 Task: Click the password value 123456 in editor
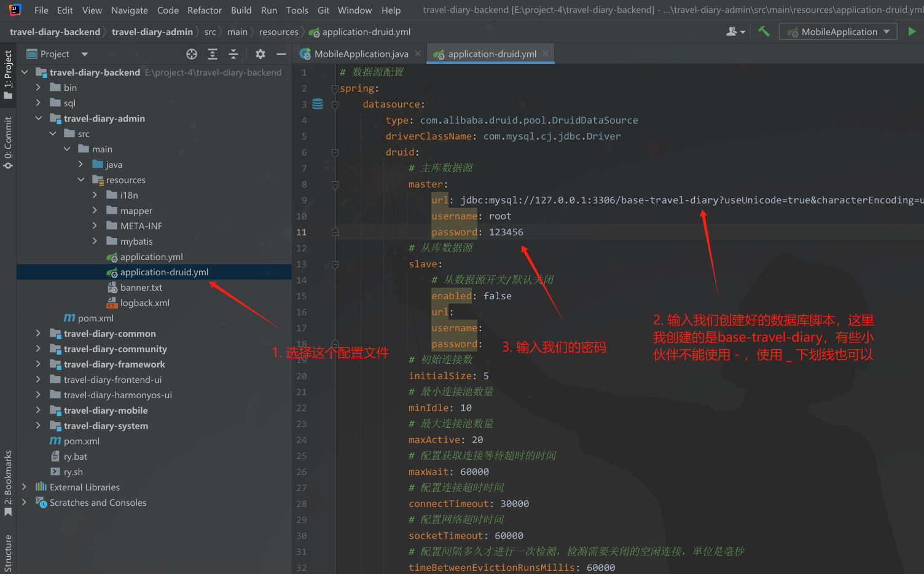click(506, 232)
